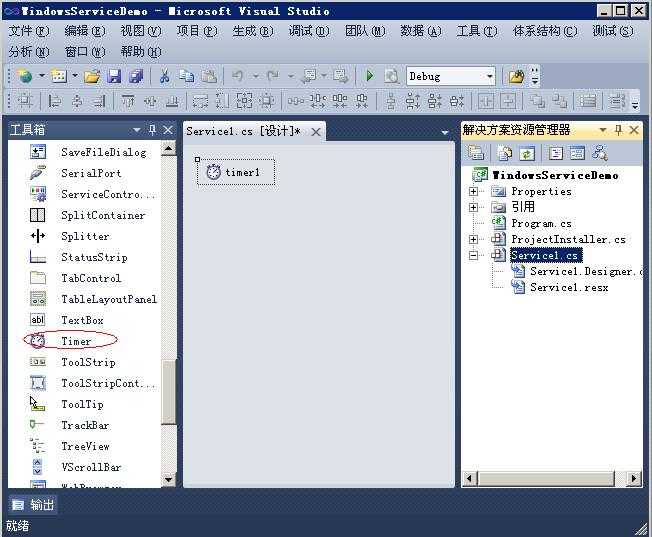This screenshot has width=652, height=537.
Task: Open the active documents list dropdown
Action: (445, 132)
